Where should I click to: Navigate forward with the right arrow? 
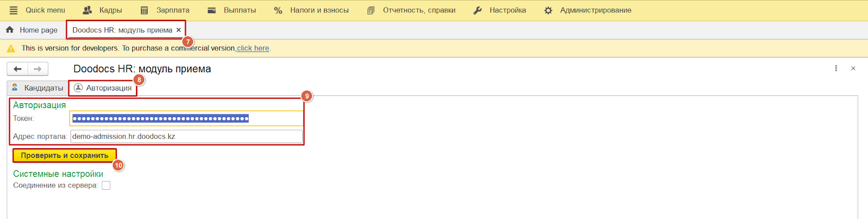point(37,69)
